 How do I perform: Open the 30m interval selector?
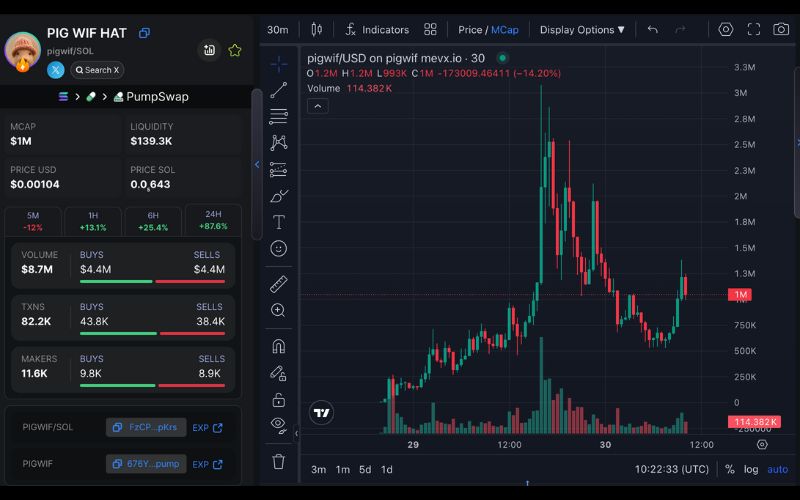278,30
